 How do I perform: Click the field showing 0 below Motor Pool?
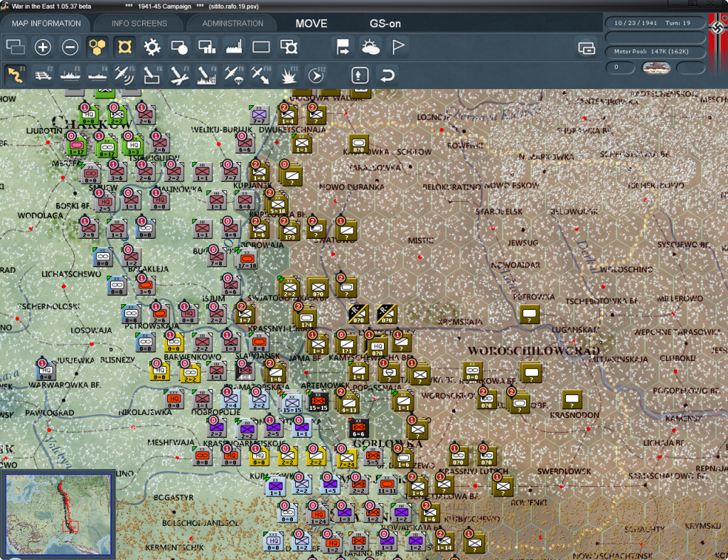pyautogui.click(x=620, y=68)
